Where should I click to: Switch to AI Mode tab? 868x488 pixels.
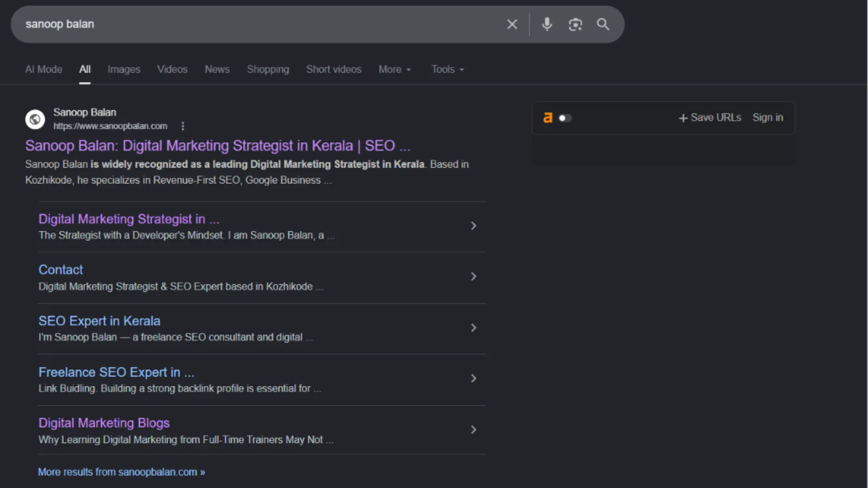tap(43, 70)
